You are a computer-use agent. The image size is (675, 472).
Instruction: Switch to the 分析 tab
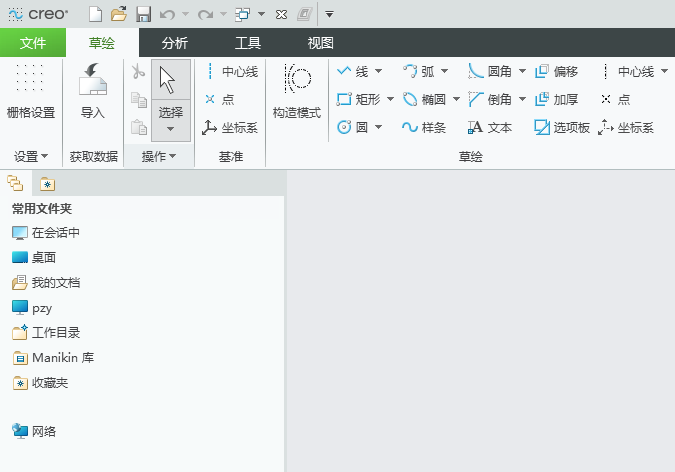pos(175,43)
